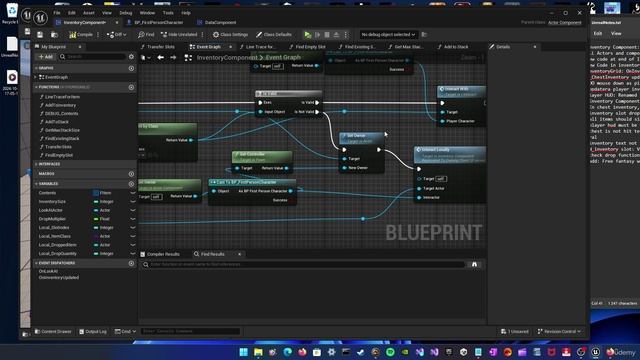Click the Stop simulation icon
The image size is (640, 360).
327,35
